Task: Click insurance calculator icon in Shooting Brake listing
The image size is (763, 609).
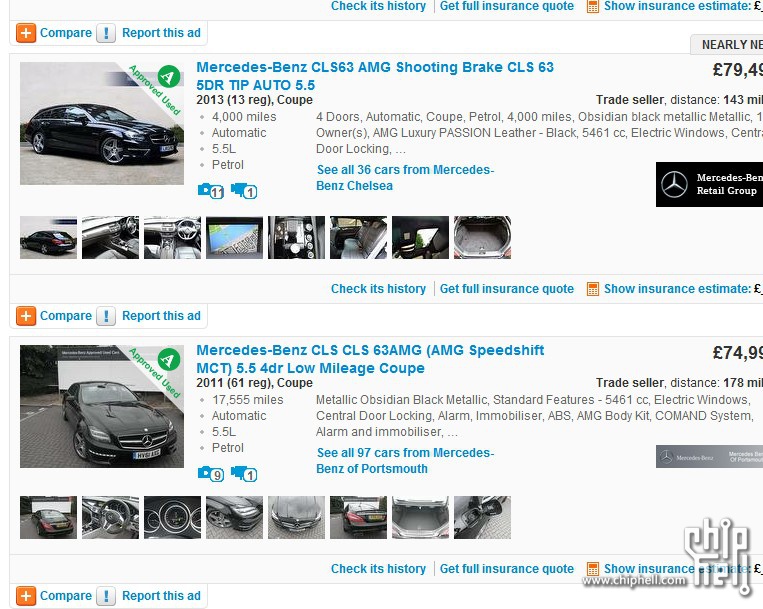Action: click(593, 289)
